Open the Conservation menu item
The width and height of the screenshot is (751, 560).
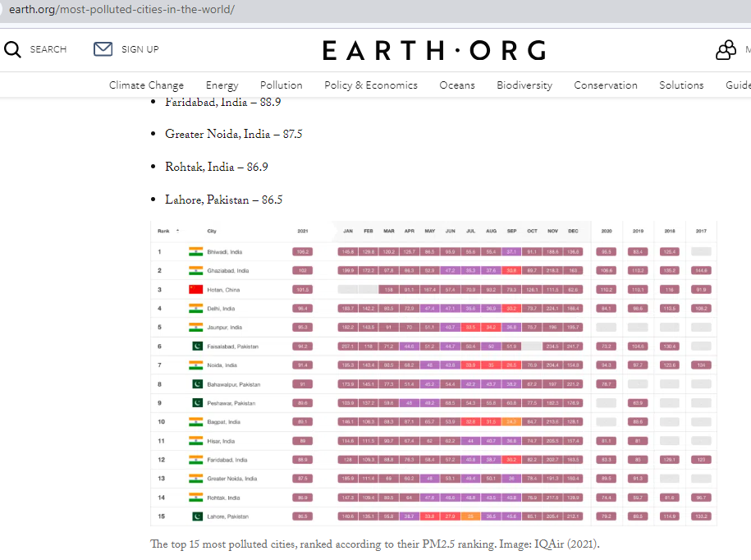point(606,85)
